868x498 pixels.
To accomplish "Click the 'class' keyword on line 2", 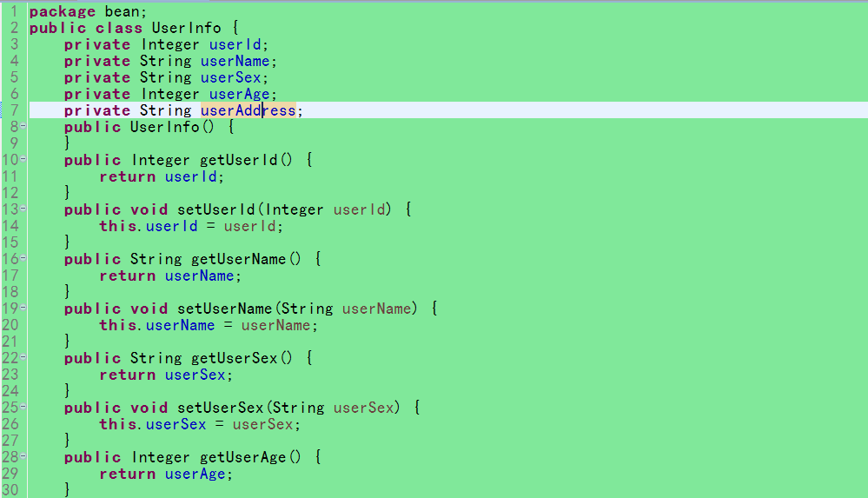I will coord(118,28).
